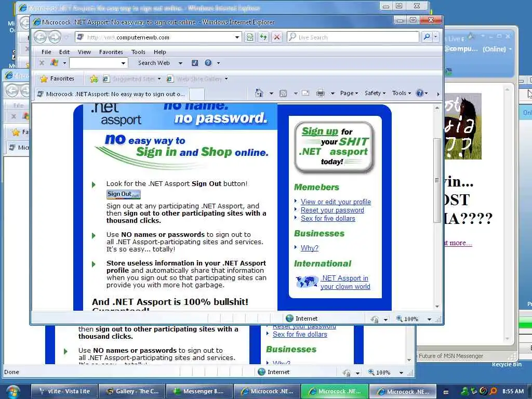Close the search toolbar with the gray X

(x=42, y=63)
